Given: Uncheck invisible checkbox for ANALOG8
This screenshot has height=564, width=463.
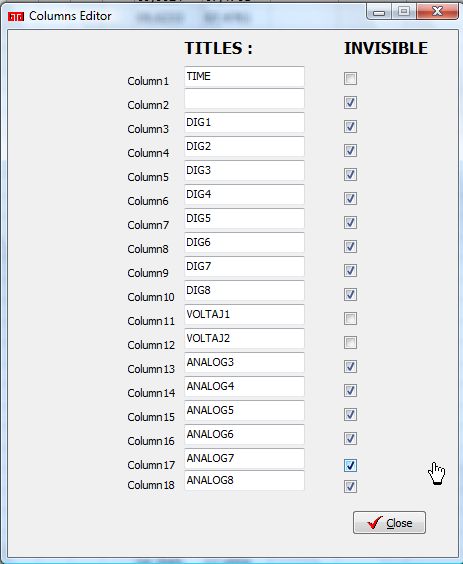Looking at the screenshot, I should 350,487.
